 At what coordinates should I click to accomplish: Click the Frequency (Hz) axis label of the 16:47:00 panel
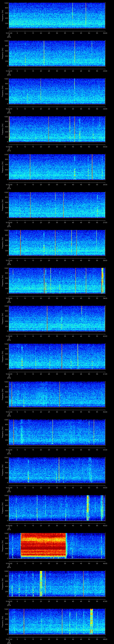3,622
